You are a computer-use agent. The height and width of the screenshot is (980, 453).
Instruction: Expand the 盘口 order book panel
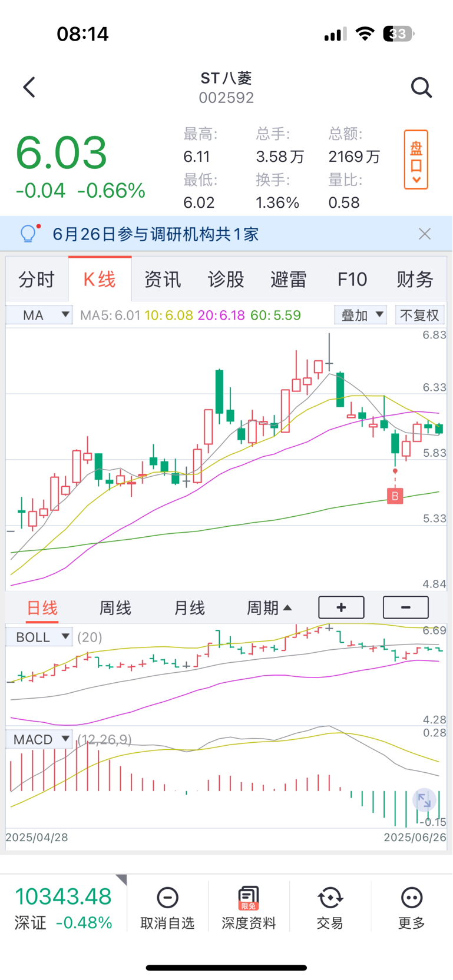pyautogui.click(x=416, y=160)
